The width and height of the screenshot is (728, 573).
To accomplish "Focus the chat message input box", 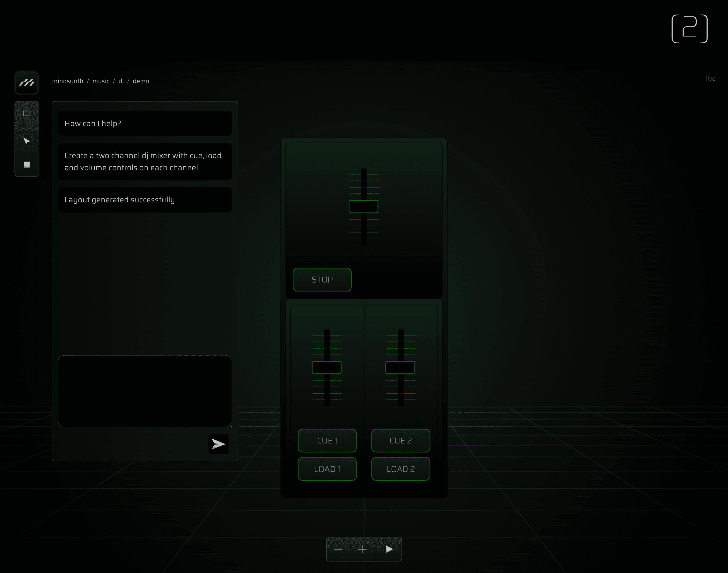I will pyautogui.click(x=145, y=391).
